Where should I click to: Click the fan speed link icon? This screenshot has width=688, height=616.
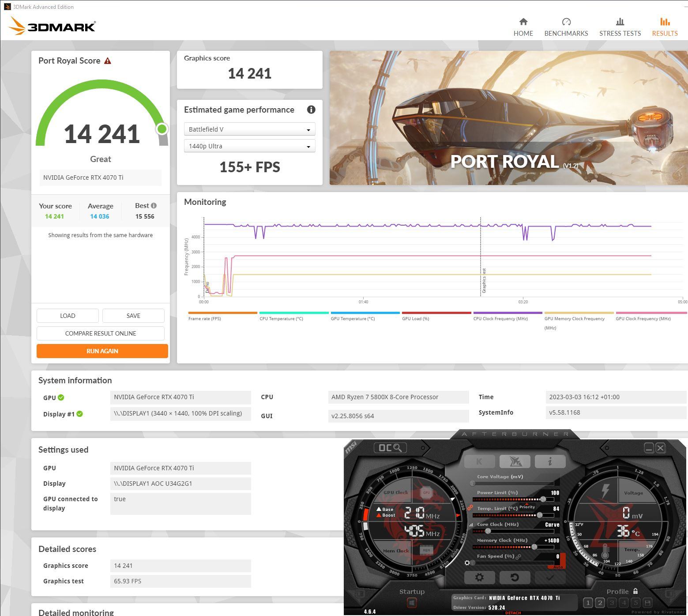tap(519, 557)
